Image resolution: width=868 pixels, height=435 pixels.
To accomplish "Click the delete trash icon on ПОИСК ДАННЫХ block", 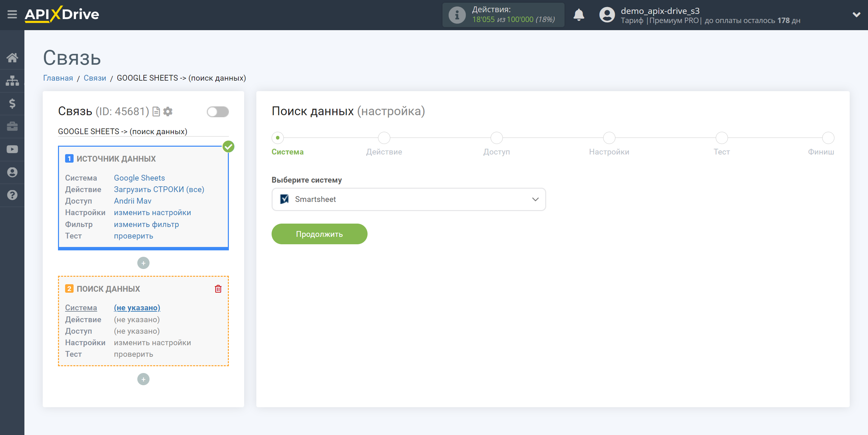I will click(218, 289).
